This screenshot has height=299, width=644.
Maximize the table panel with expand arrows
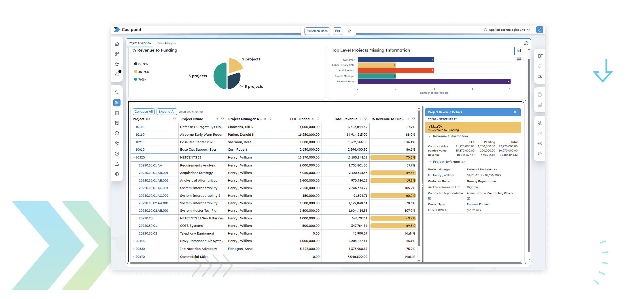click(x=525, y=102)
